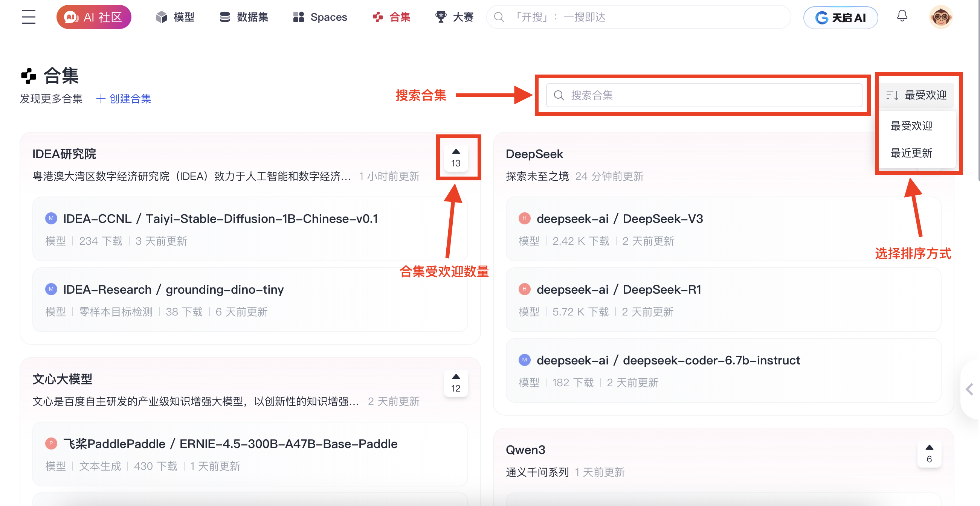
Task: Click avatar icon beside IDEA-Research
Action: [51, 289]
